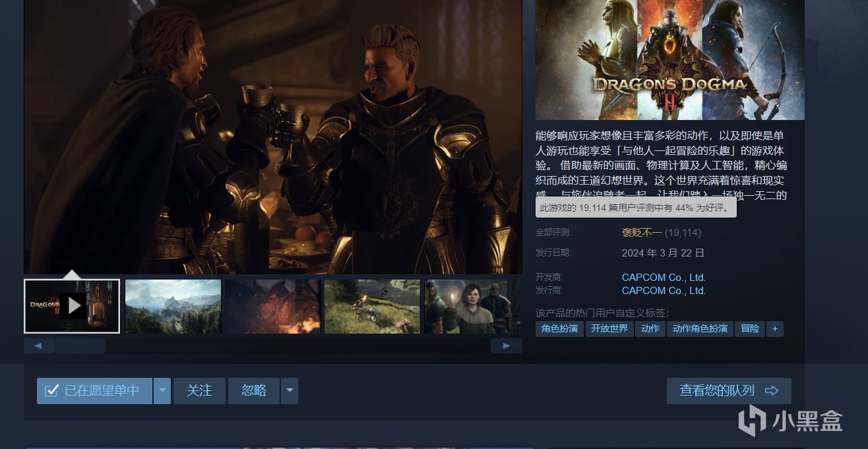
Task: Click the 全部评测 label
Action: pos(553,233)
